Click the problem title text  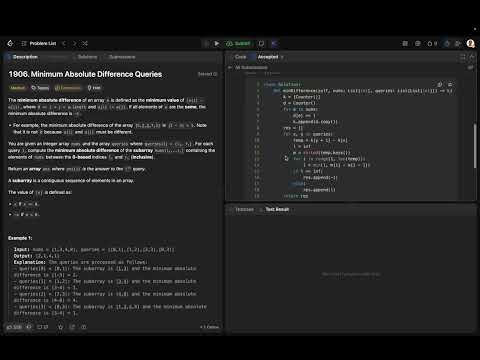85,74
